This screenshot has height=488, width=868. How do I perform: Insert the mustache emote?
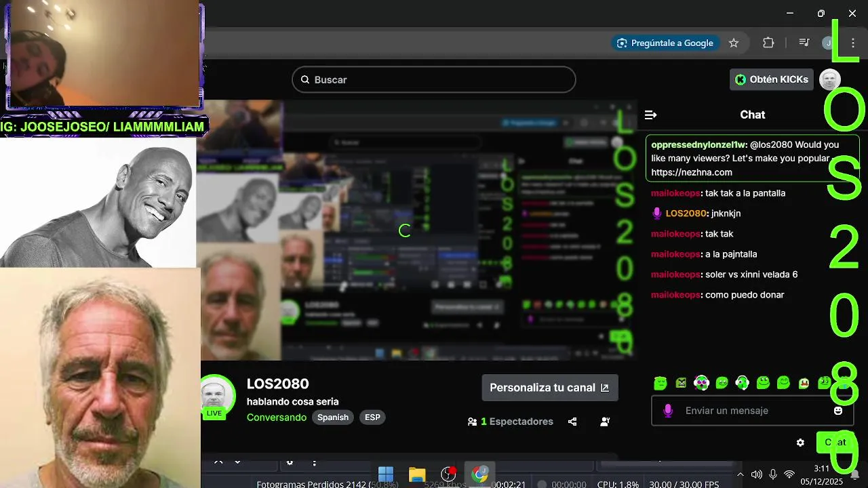coord(804,384)
